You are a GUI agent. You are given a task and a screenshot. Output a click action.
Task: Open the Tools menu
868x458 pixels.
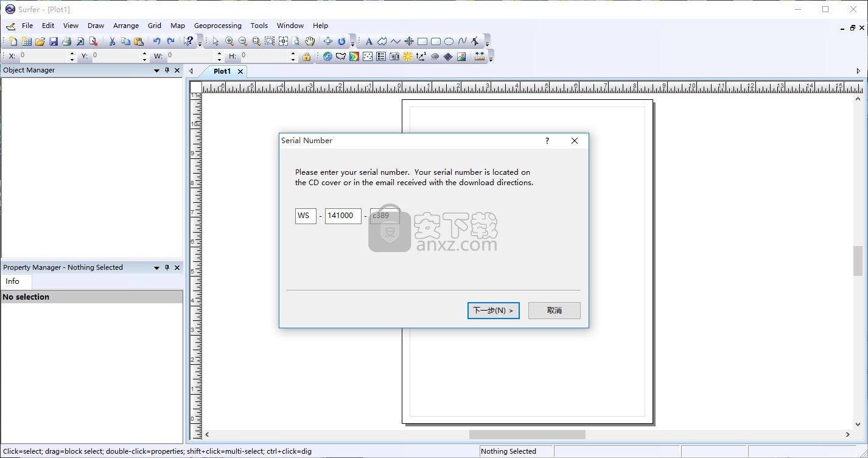pos(259,26)
